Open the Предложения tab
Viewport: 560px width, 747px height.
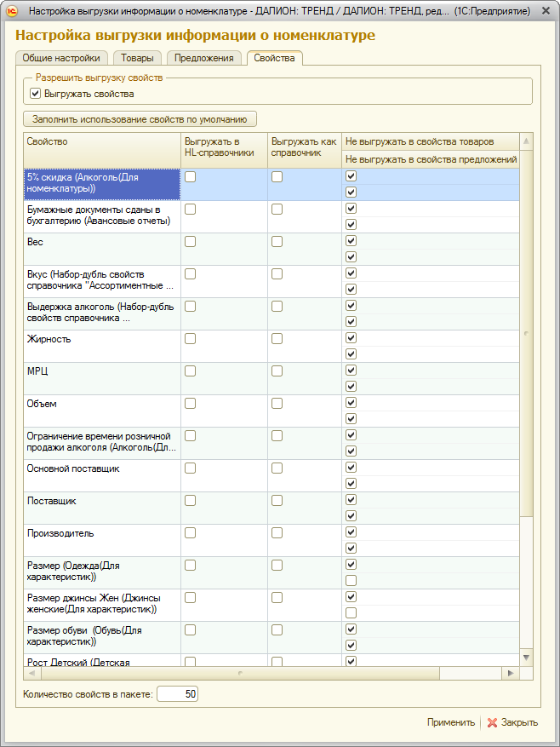pyautogui.click(x=203, y=58)
